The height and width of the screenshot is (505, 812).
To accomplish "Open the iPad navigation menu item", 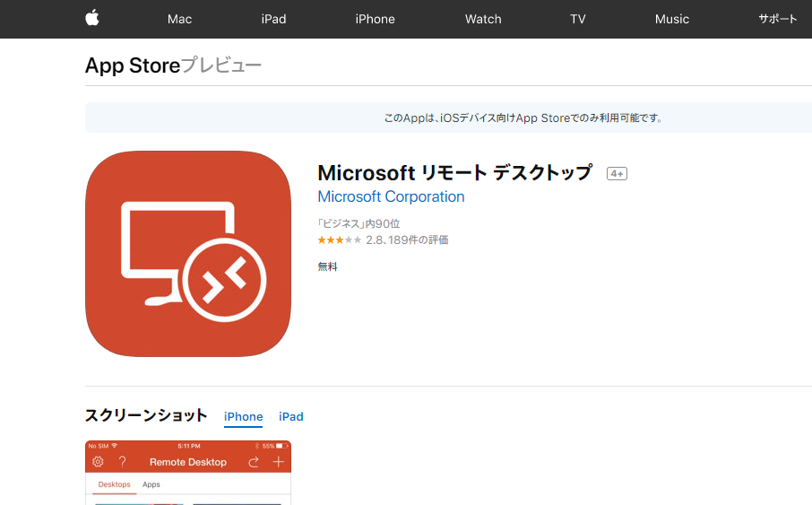I will 273,19.
